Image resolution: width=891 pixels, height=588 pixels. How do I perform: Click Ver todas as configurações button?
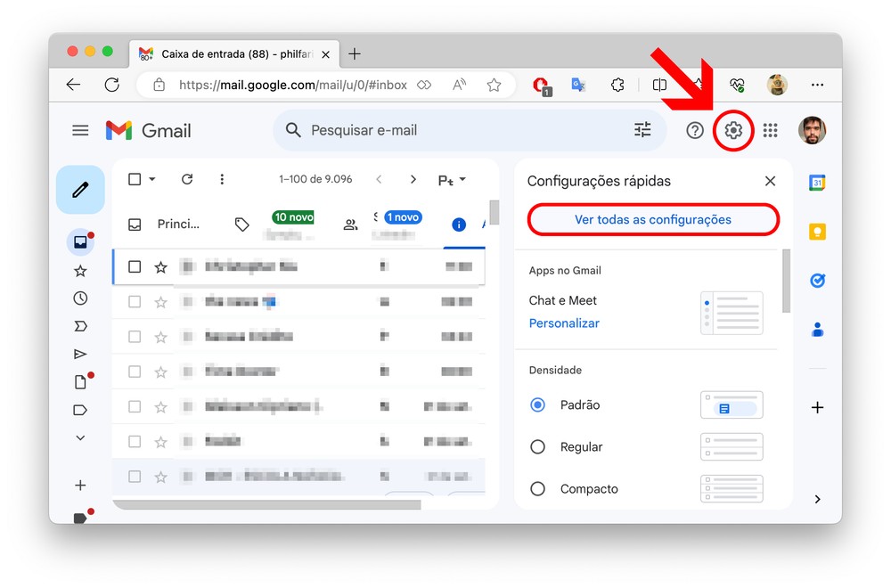pos(653,220)
